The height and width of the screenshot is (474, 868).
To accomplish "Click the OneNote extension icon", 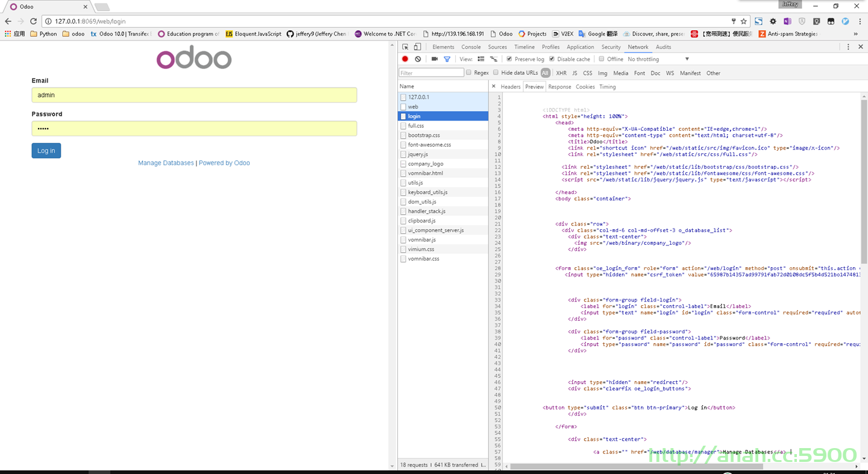I will click(787, 21).
